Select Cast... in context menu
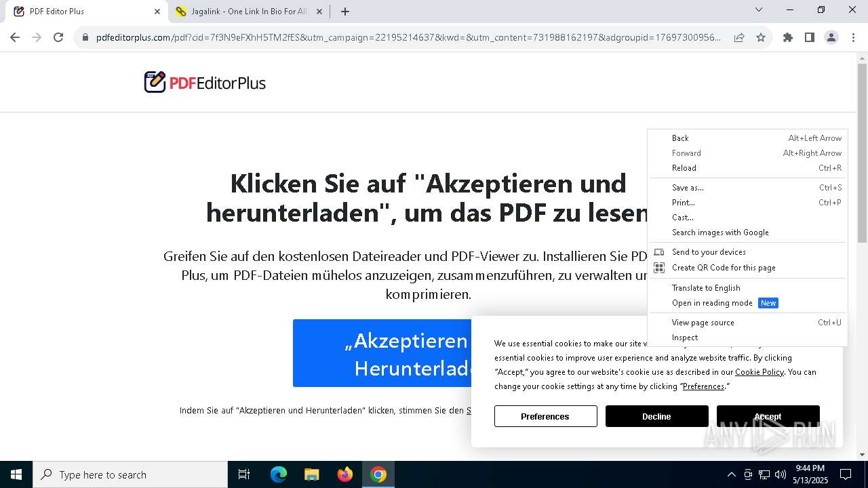 point(747,218)
